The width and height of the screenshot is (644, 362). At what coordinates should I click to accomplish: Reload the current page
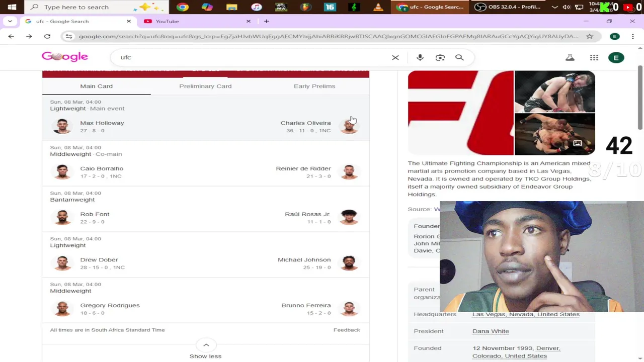click(x=47, y=36)
